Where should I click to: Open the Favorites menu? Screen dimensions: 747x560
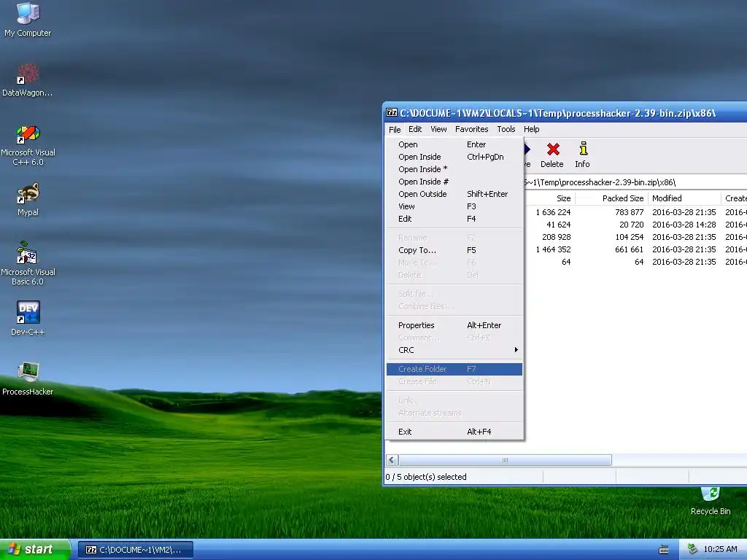click(x=472, y=129)
